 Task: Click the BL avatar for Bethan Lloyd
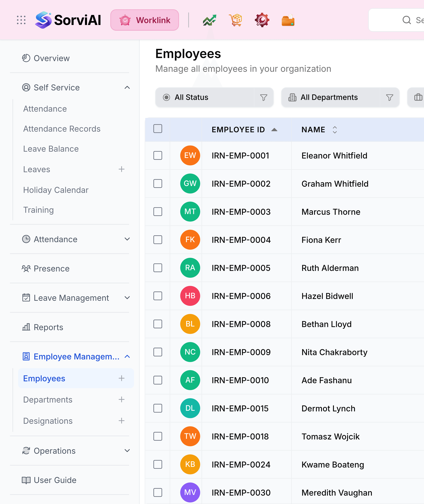click(190, 324)
